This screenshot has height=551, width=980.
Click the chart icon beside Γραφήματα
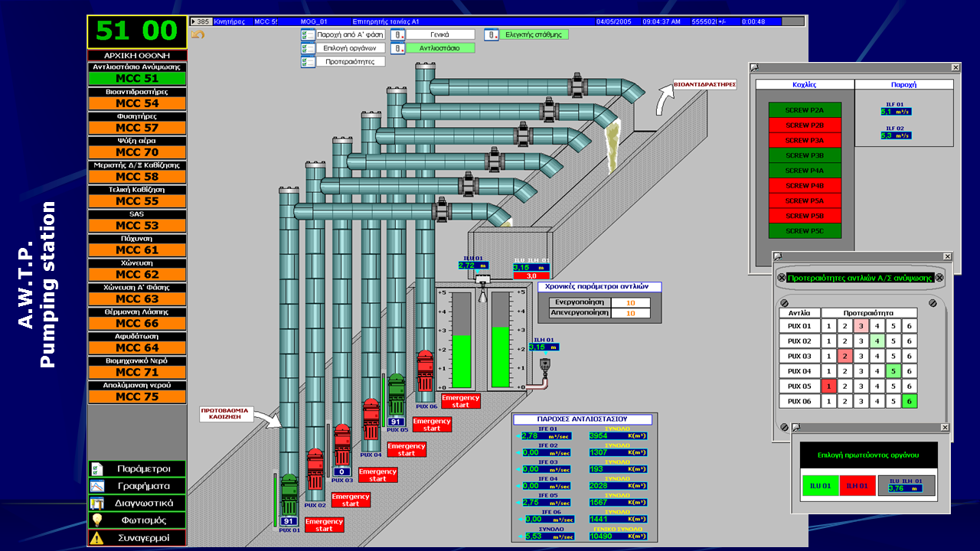pyautogui.click(x=97, y=486)
